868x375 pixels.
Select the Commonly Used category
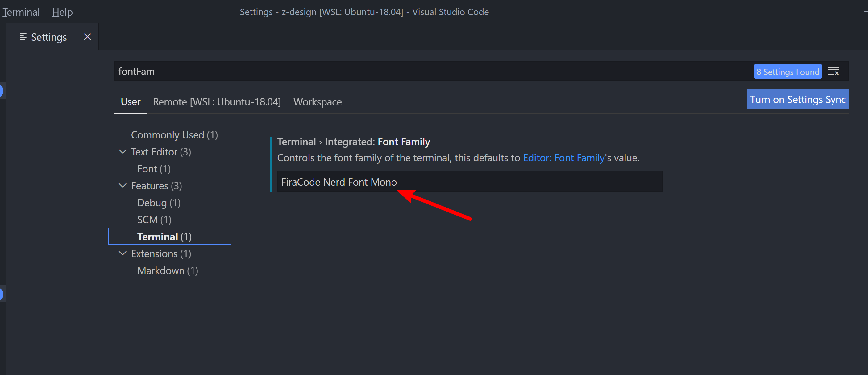point(174,135)
